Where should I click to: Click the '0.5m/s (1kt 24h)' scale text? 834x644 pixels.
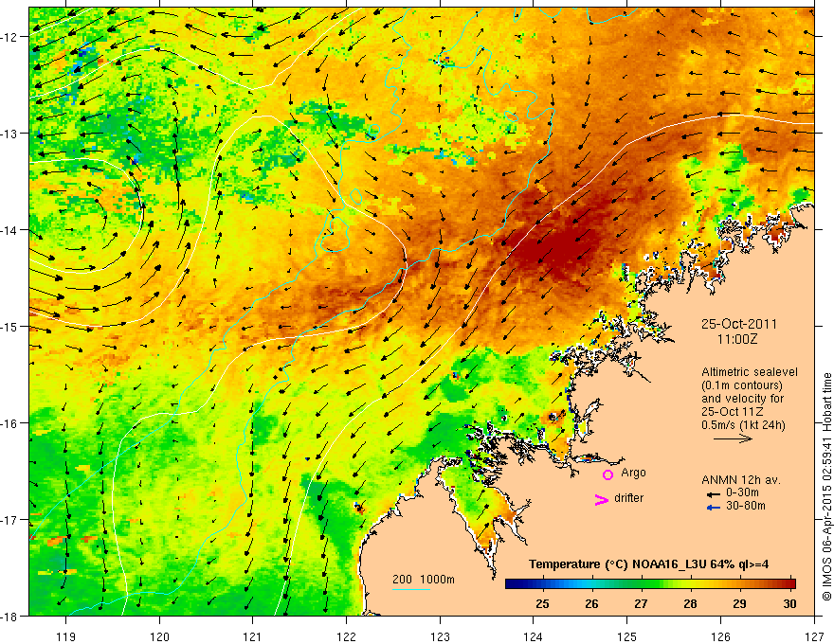click(x=743, y=424)
